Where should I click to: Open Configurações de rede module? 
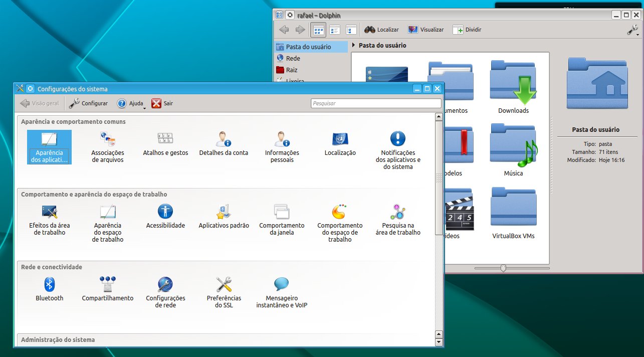(165, 293)
